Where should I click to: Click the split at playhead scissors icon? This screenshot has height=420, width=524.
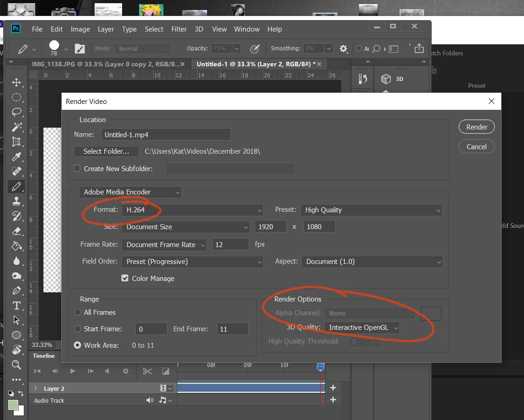[147, 371]
